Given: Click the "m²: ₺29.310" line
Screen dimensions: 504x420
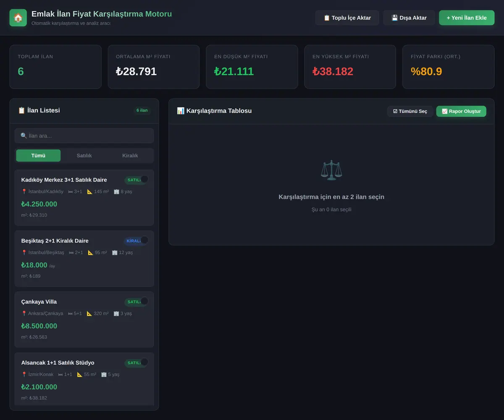Looking at the screenshot, I should click(x=34, y=215).
